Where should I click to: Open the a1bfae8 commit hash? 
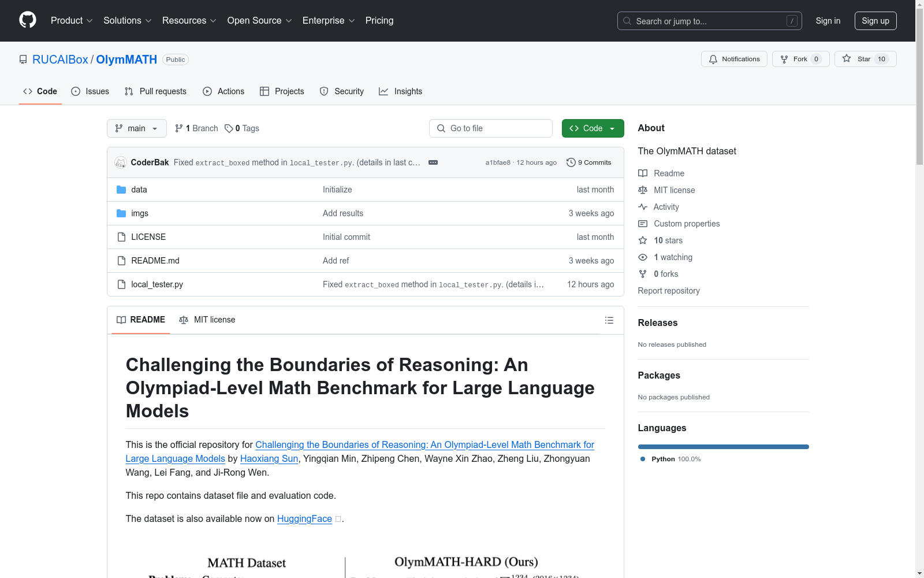click(498, 162)
